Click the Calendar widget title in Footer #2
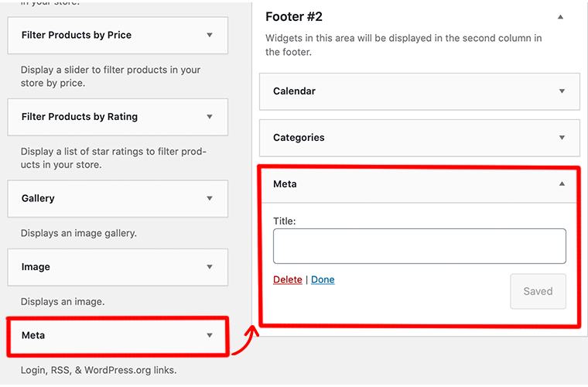The image size is (588, 387). (294, 91)
